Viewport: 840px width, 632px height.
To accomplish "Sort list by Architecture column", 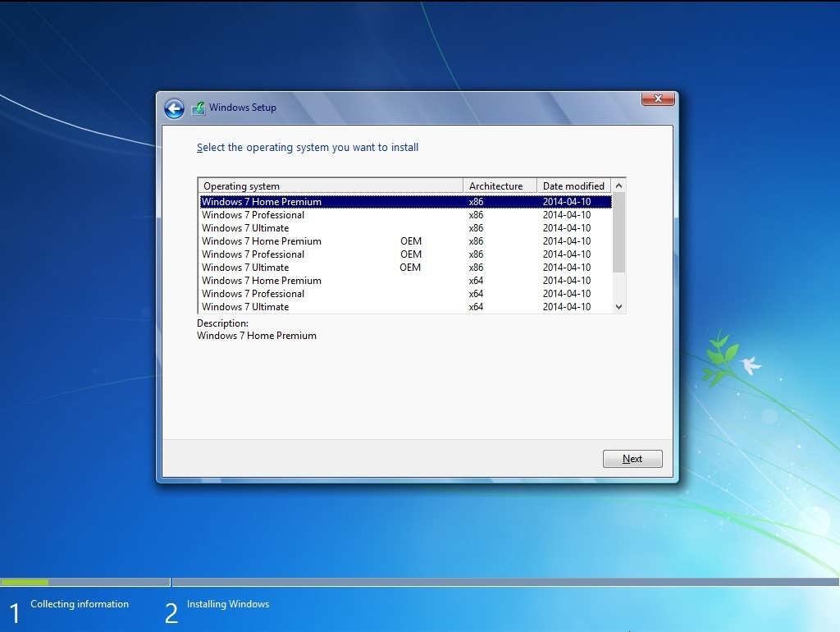I will coord(498,185).
